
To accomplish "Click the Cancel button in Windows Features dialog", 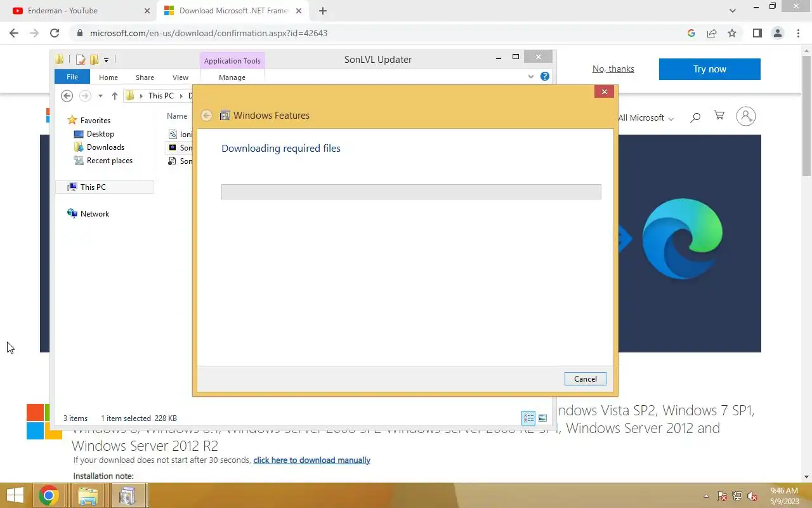I will pos(585,379).
